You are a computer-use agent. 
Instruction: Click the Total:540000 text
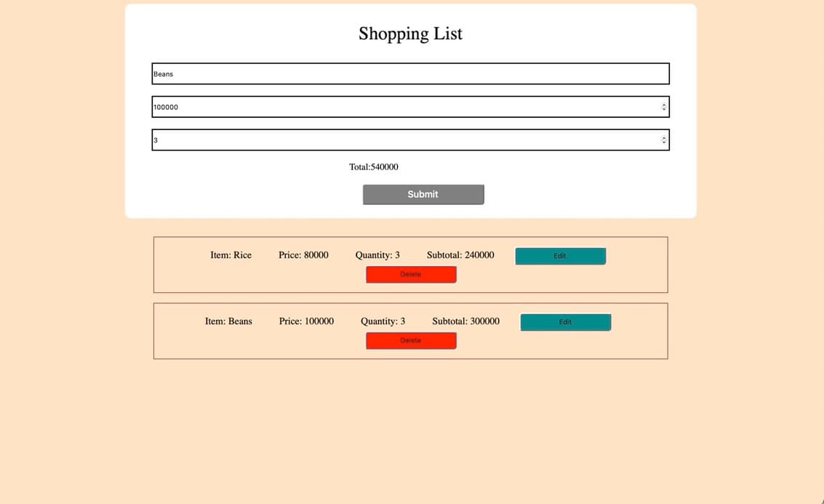point(374,167)
